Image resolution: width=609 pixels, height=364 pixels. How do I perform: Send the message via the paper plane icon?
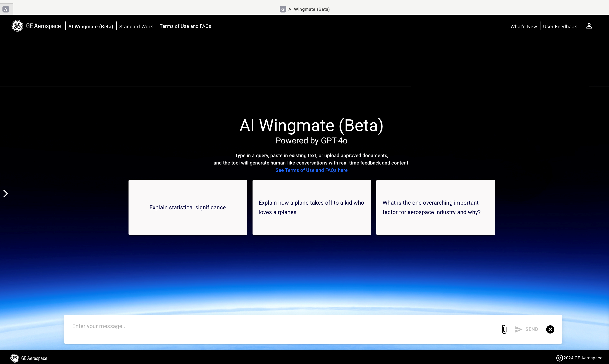(518, 329)
